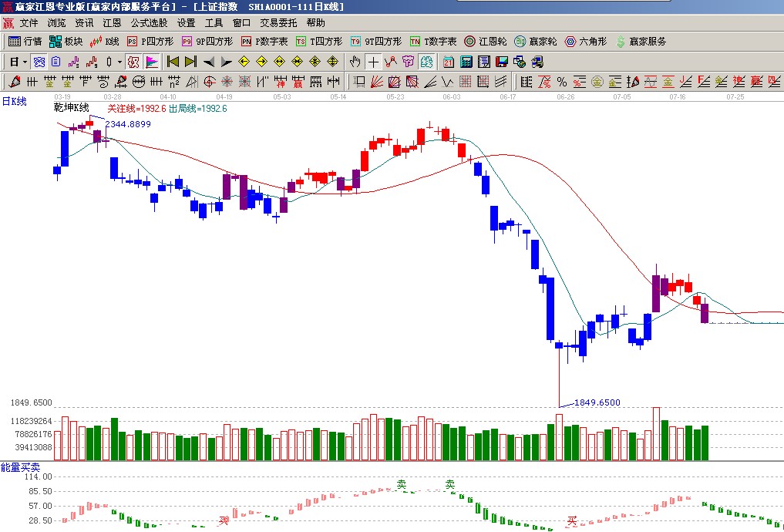
Task: Jump to first bar with skip-start arrow
Action: pyautogui.click(x=173, y=62)
